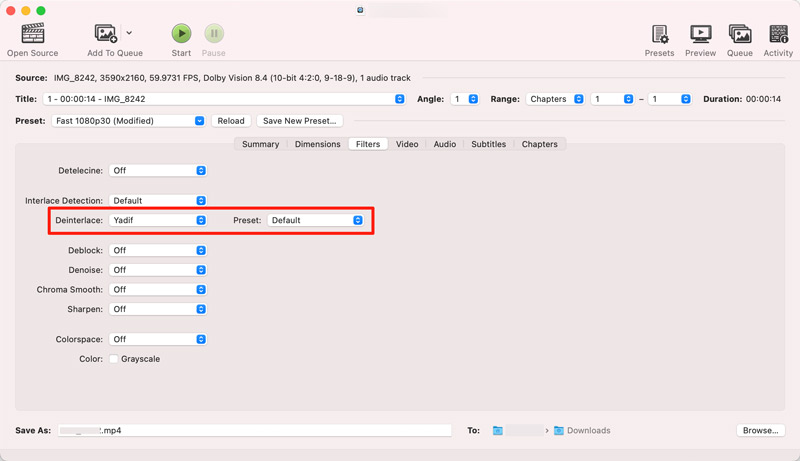Open the Colorspace dropdown
This screenshot has width=800, height=461.
point(158,339)
